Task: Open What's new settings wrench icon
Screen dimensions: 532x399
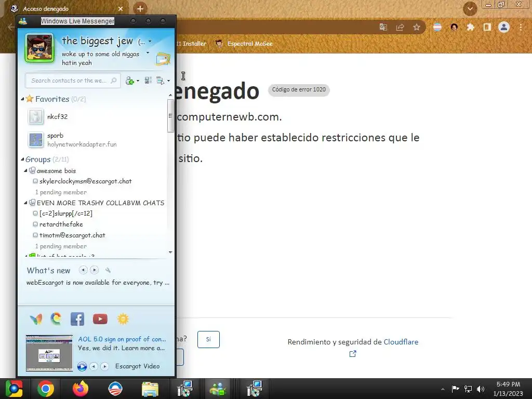Action: point(108,270)
